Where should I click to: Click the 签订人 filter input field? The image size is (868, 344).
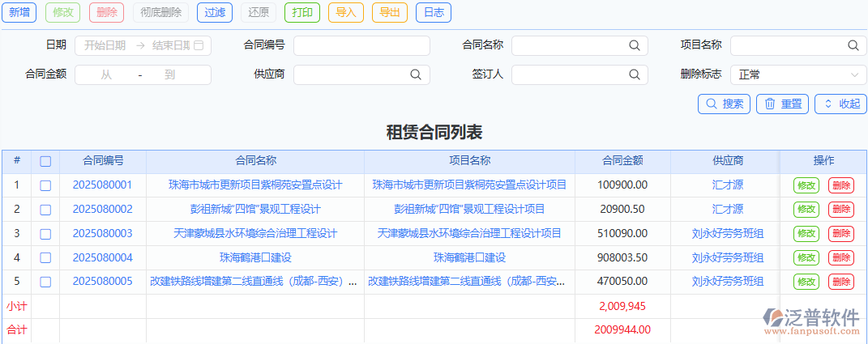(579, 74)
